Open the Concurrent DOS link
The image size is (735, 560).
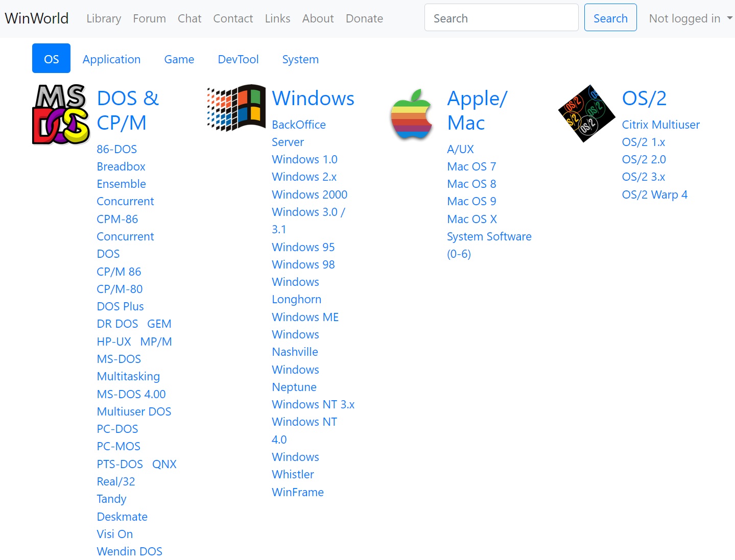[x=125, y=245]
